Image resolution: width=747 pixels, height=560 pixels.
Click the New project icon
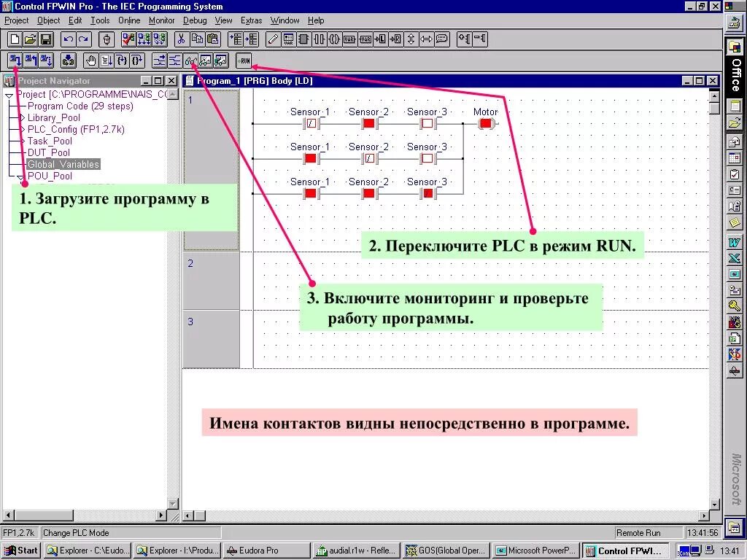coord(15,39)
